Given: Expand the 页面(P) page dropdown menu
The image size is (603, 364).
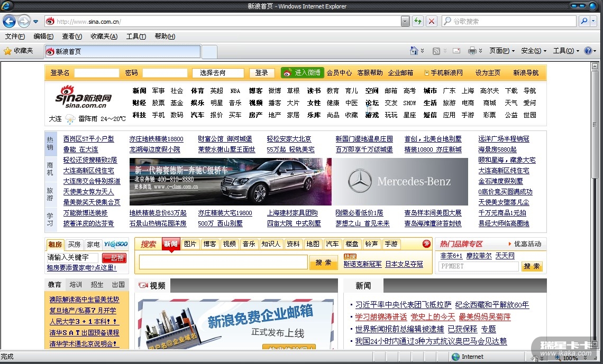Looking at the screenshot, I should (501, 51).
